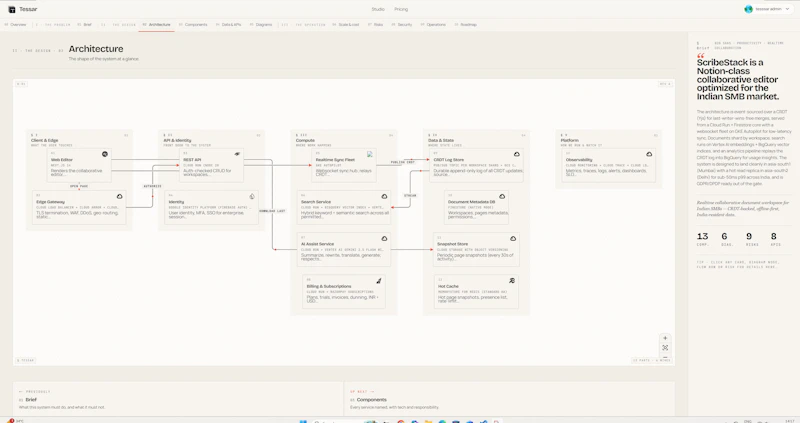Click the Data & State group title
This screenshot has height=423, width=800.
(x=441, y=140)
